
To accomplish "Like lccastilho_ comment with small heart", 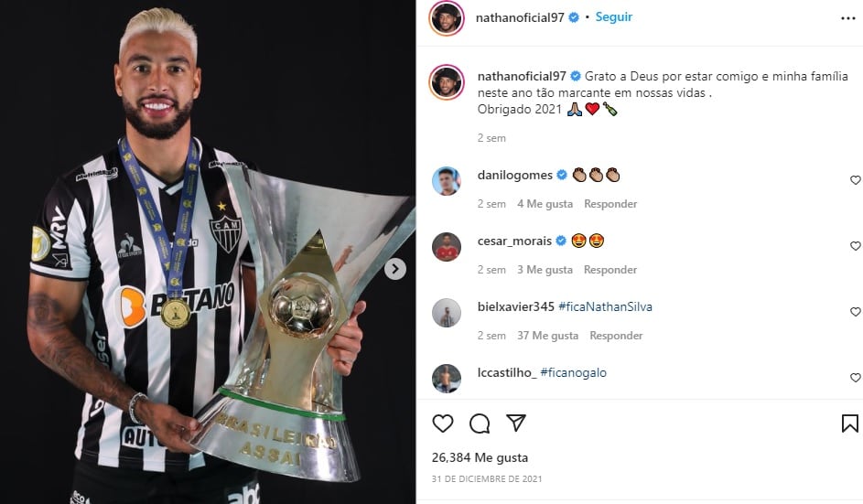I will pos(856,378).
